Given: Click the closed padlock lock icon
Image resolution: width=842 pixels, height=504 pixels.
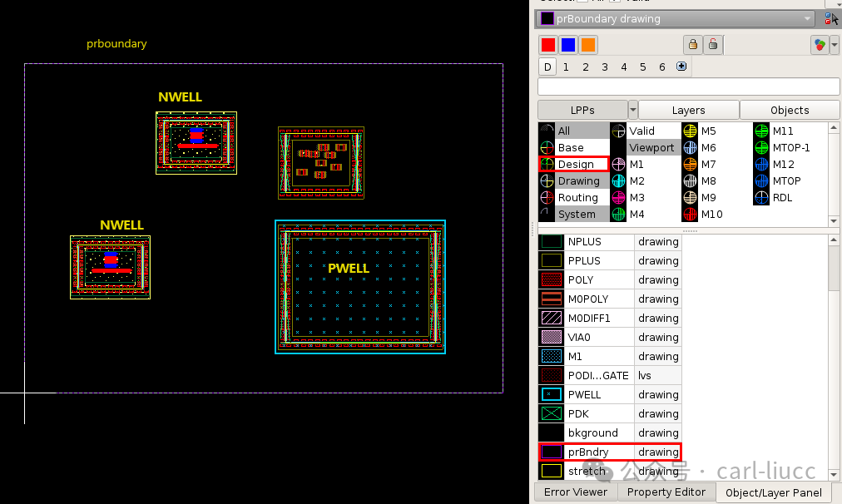Looking at the screenshot, I should pyautogui.click(x=693, y=45).
